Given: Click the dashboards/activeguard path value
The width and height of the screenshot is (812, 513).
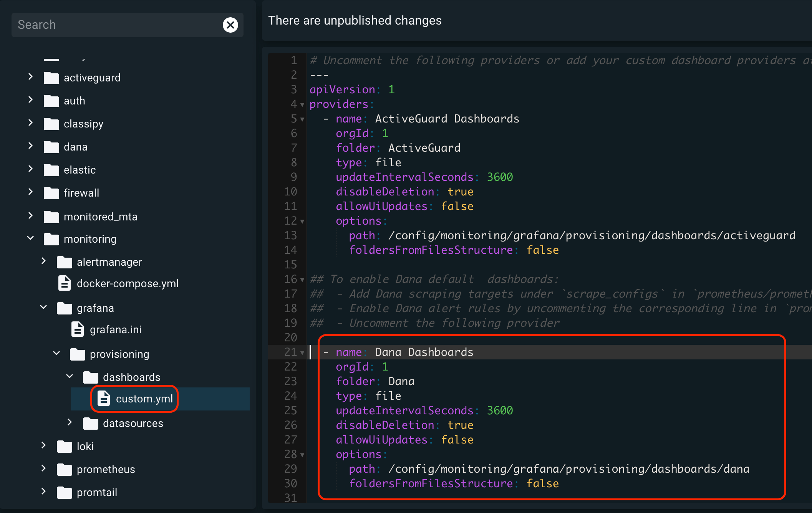Looking at the screenshot, I should tap(592, 235).
